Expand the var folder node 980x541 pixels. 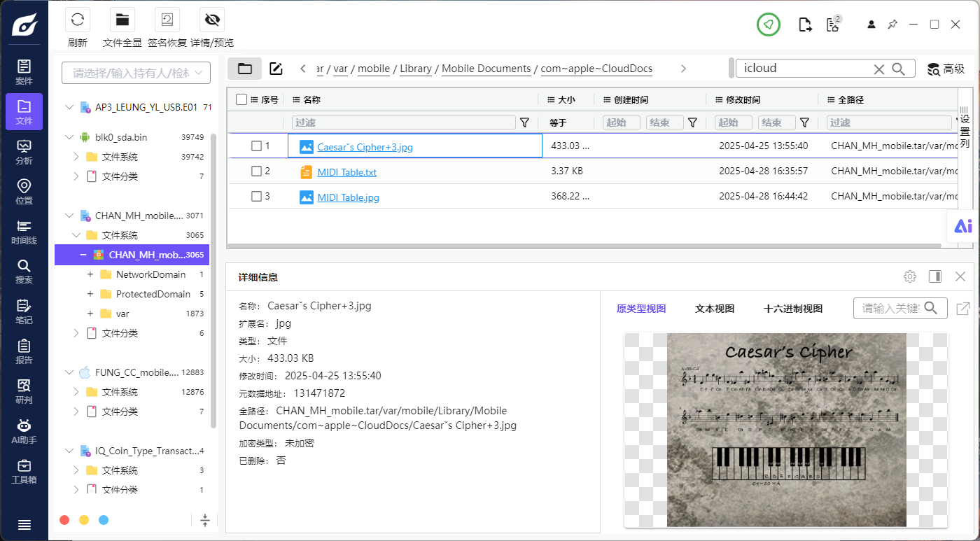(x=90, y=314)
